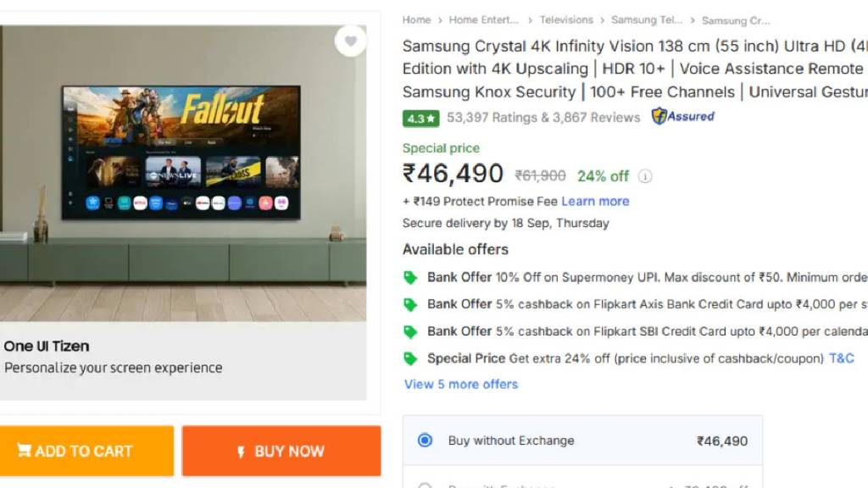Viewport: 868px width, 488px height.
Task: Open the Samsung Televisions breadcrumb
Action: 646,19
